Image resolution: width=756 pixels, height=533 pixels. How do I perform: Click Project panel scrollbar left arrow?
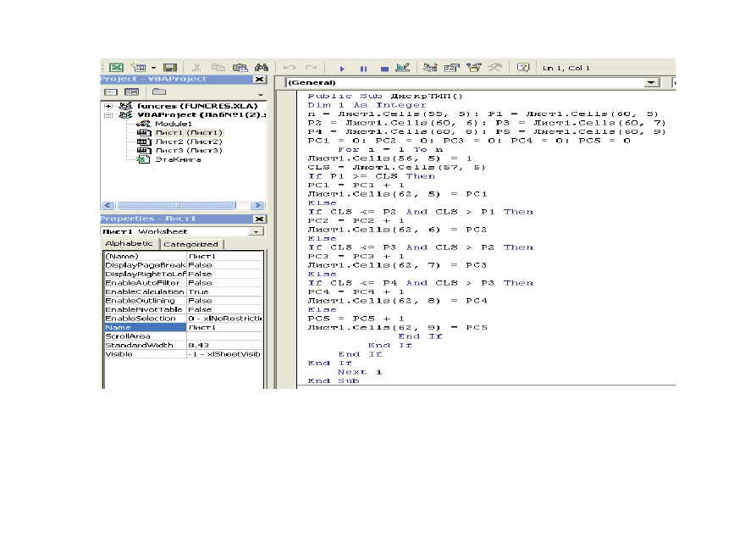(108, 205)
